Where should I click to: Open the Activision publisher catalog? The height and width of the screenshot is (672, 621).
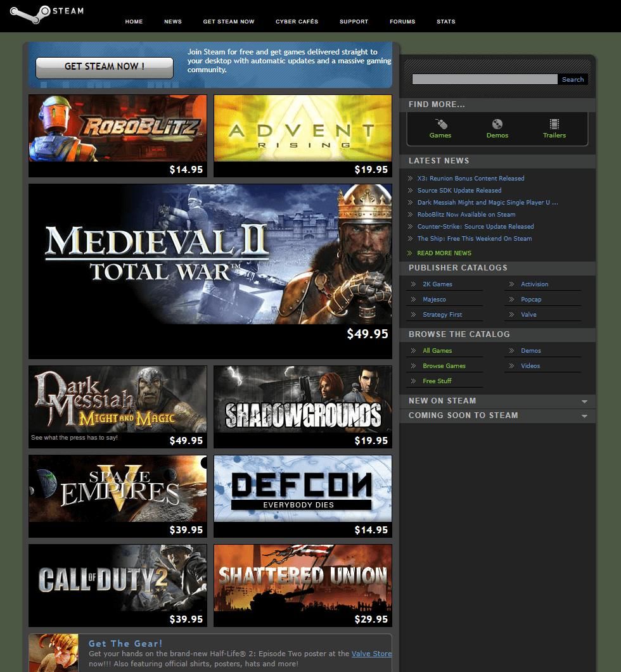coord(534,284)
